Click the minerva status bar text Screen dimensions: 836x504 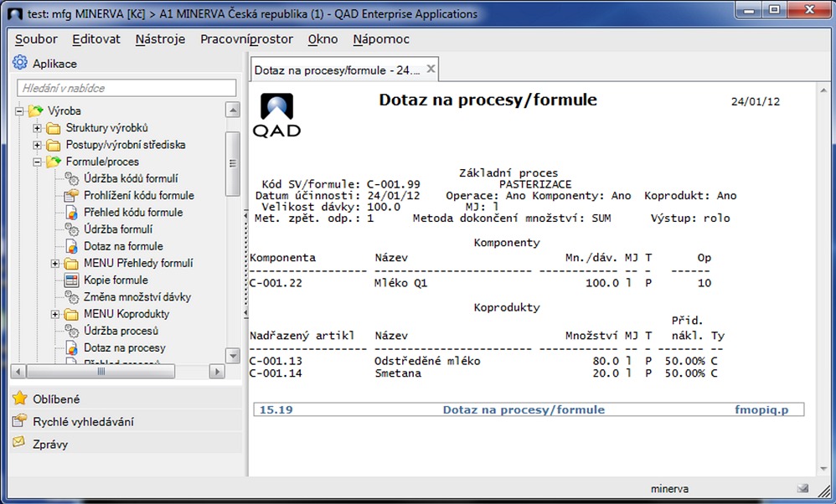point(669,489)
